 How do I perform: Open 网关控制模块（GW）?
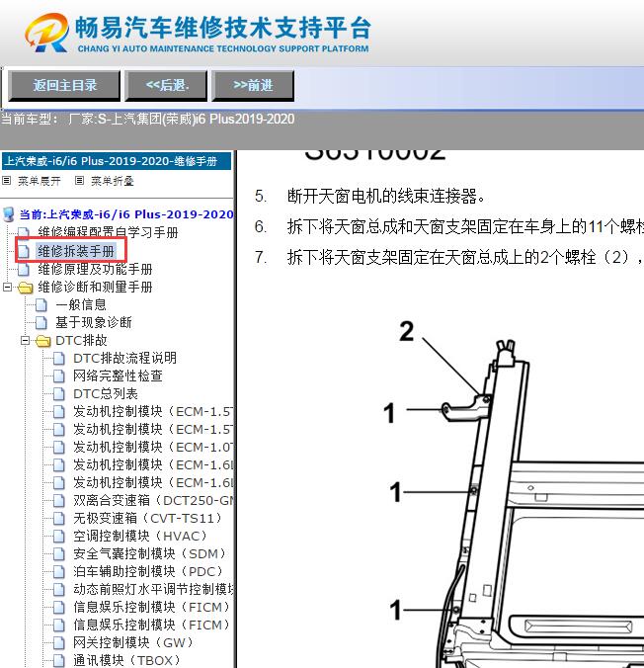point(133,642)
